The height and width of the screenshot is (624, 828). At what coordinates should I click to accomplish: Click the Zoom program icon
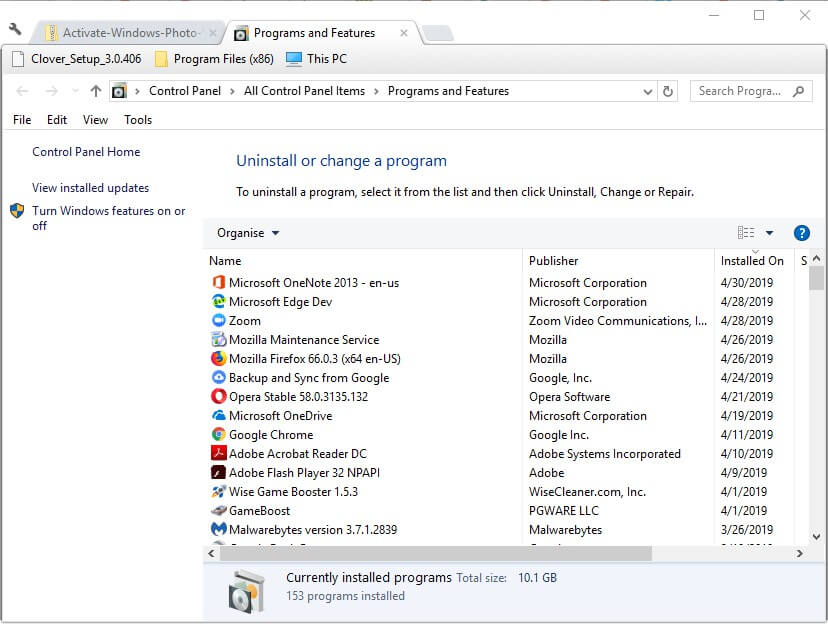tap(218, 320)
